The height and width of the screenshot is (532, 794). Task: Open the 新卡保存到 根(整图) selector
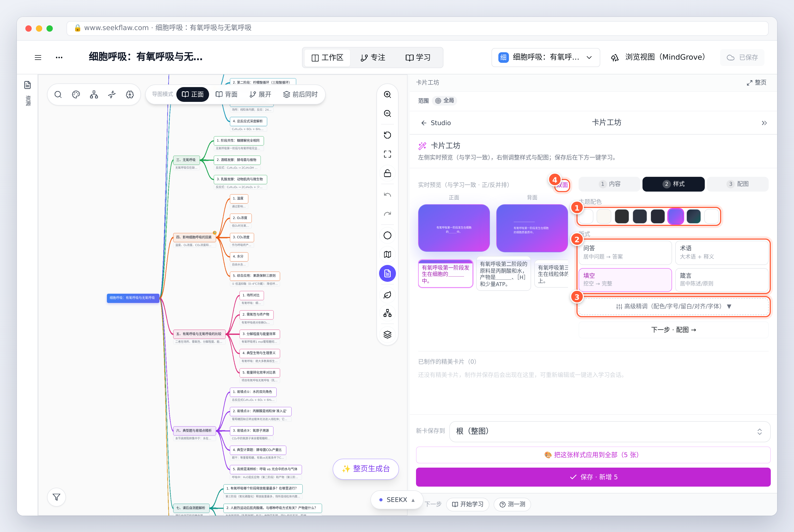(609, 431)
